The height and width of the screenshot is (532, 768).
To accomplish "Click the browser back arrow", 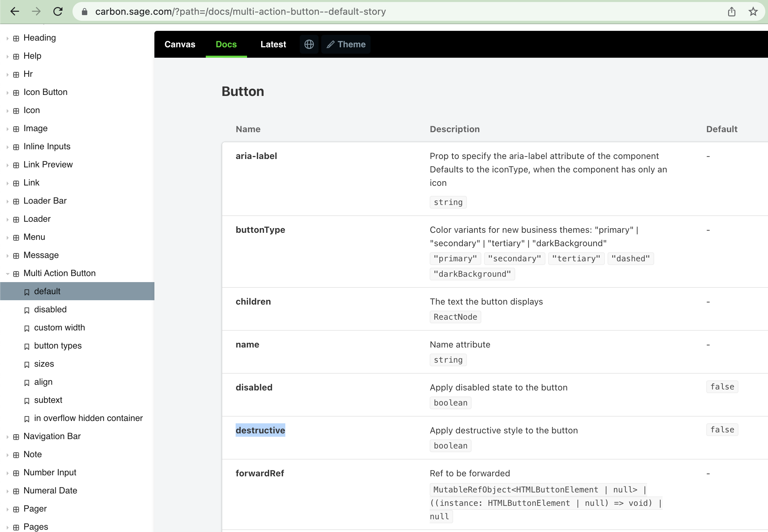I will tap(14, 11).
